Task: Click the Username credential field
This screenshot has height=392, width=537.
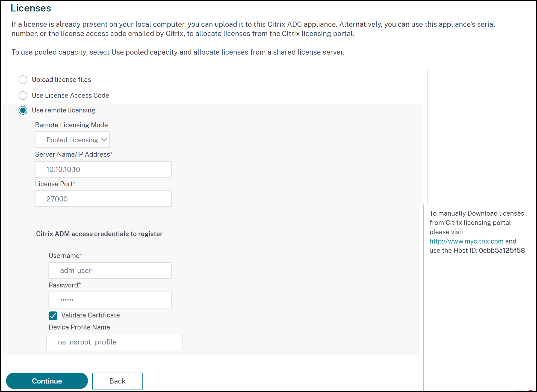Action: pos(110,270)
